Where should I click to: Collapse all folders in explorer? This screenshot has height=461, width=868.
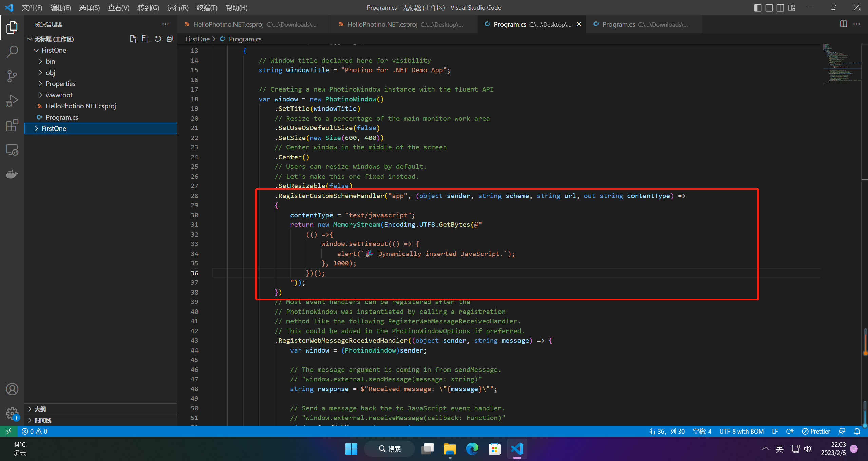tap(170, 39)
